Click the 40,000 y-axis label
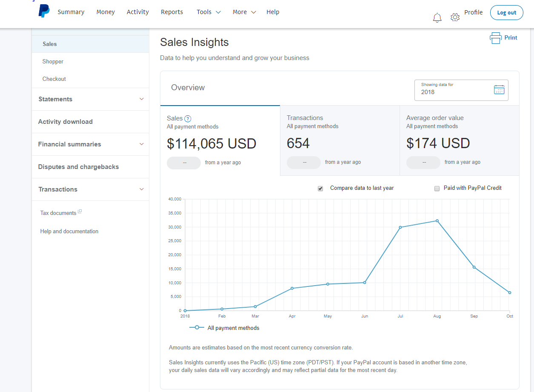 [x=175, y=199]
